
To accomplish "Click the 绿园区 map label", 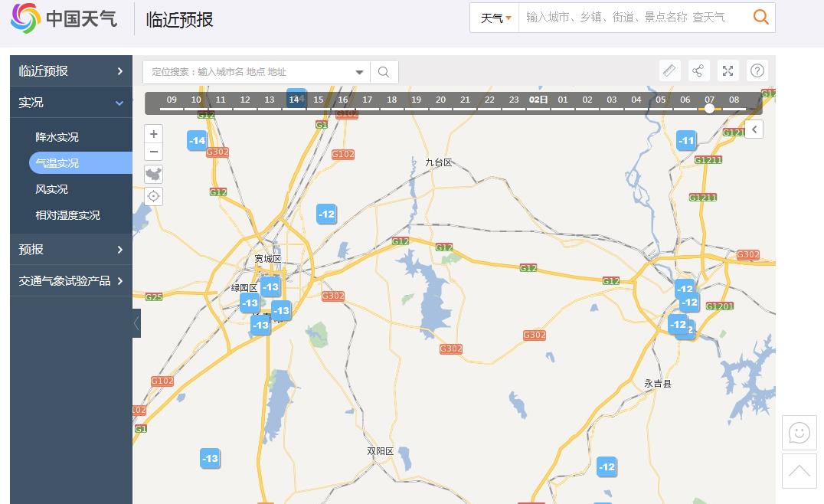I will (x=244, y=288).
